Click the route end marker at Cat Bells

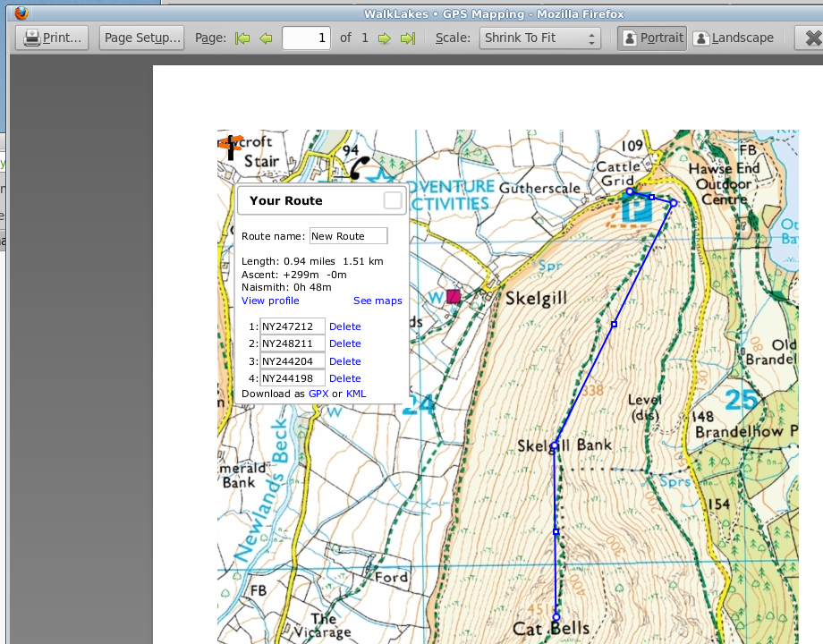point(556,616)
